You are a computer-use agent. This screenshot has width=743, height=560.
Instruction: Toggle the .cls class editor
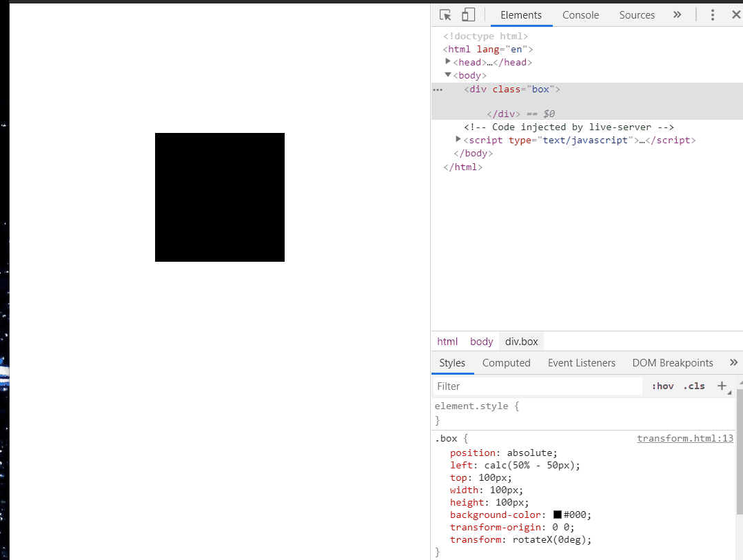coord(694,386)
